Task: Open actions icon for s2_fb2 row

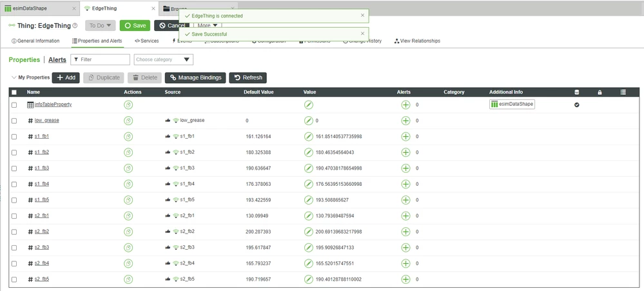Action: [x=128, y=232]
